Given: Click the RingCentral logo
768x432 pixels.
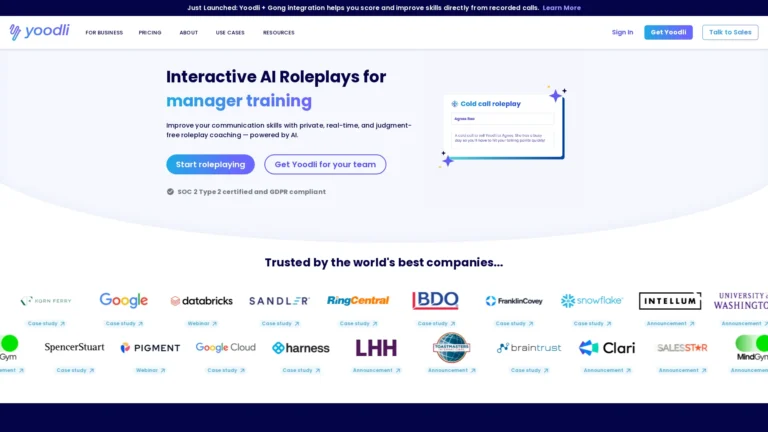Looking at the screenshot, I should point(358,301).
